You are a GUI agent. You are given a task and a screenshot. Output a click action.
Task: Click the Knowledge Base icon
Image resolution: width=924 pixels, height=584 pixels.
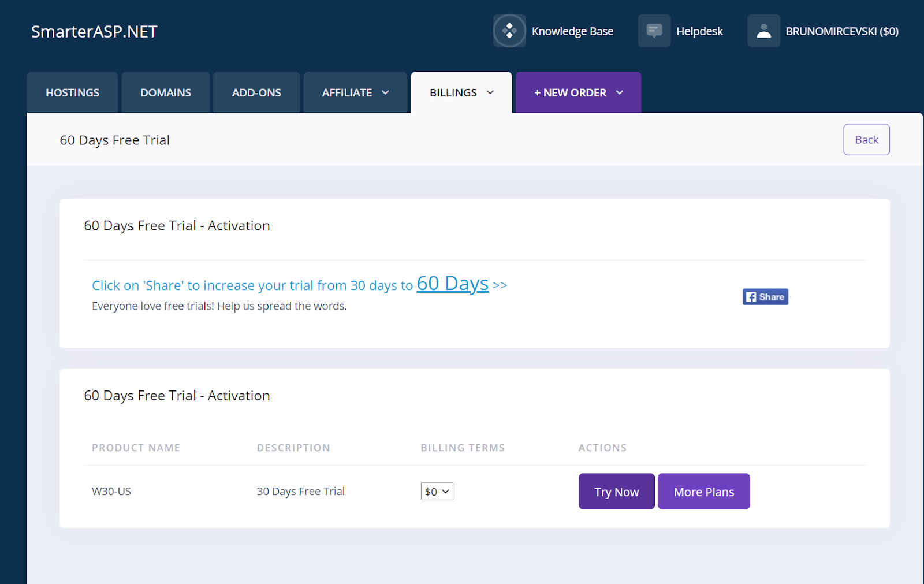click(509, 31)
